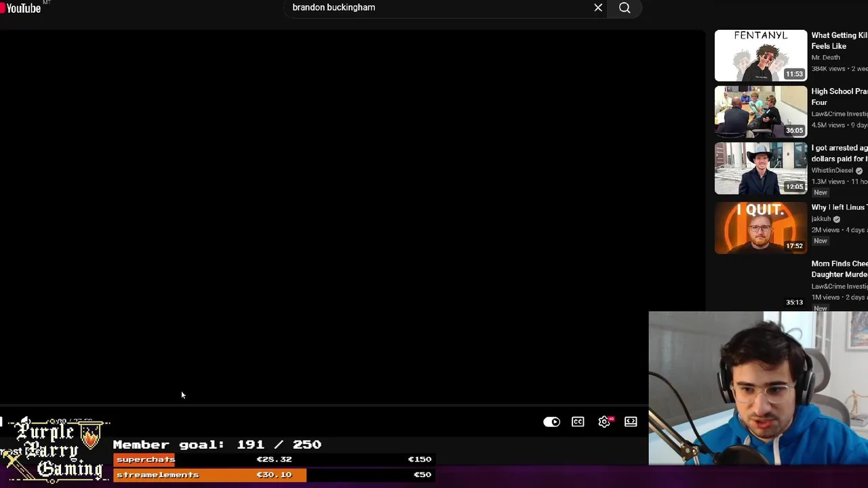Turn on closed captions (CC)
Screen dimensions: 868x488
tap(578, 422)
